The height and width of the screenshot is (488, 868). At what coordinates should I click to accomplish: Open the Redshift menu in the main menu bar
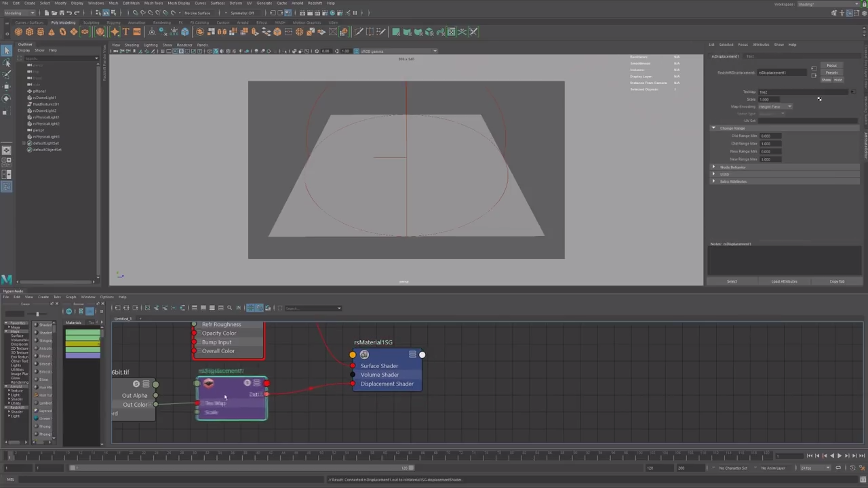tap(315, 3)
